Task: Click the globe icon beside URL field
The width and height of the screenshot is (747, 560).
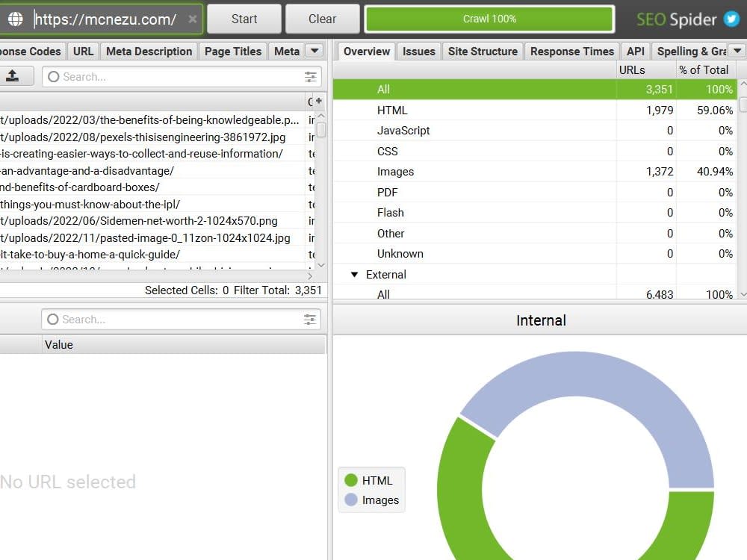Action: coord(15,19)
